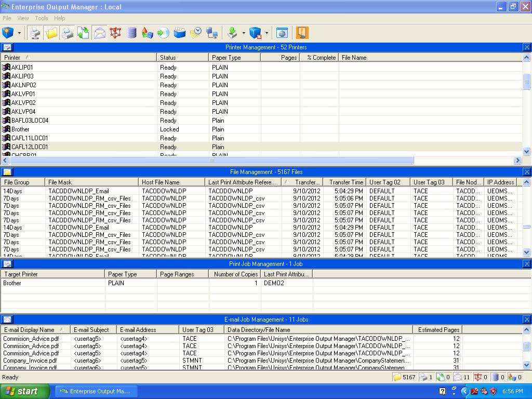Image resolution: width=532 pixels, height=399 pixels.
Task: Open the File menu
Action: (7, 18)
